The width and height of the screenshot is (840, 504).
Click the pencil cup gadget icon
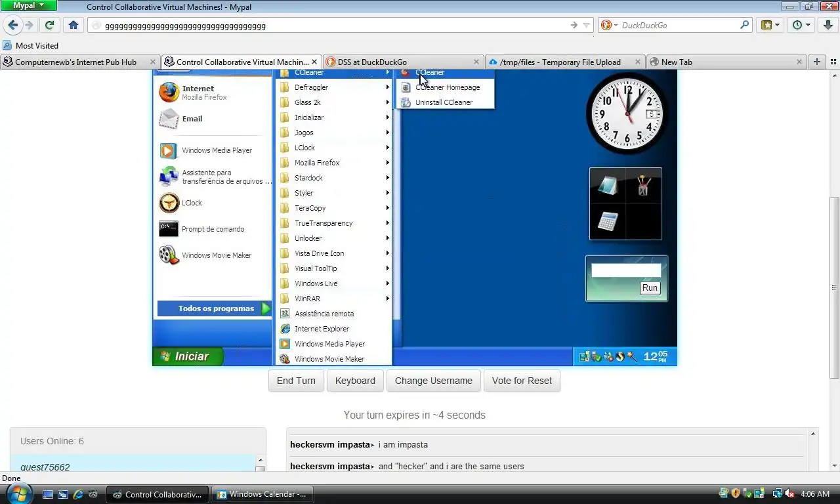coord(643,186)
